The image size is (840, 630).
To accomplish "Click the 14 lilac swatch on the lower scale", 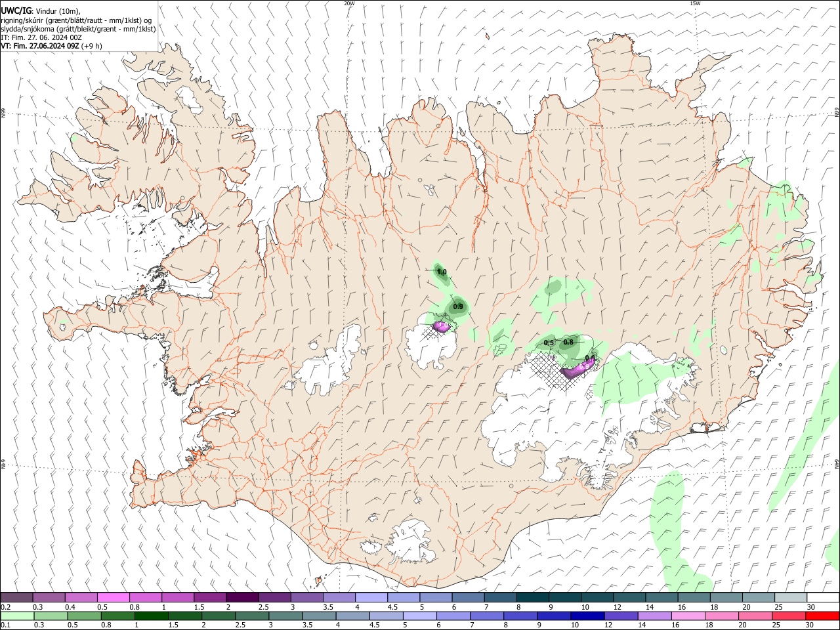I will coord(656,616).
